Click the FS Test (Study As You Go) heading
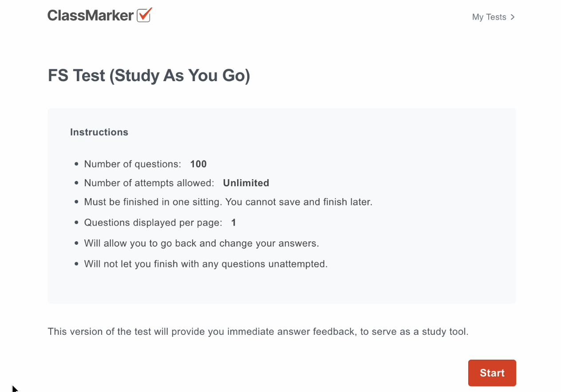The width and height of the screenshot is (561, 392). [149, 76]
